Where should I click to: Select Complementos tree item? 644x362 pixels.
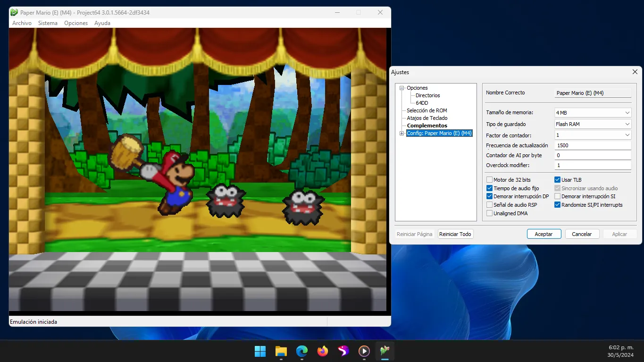pos(427,126)
